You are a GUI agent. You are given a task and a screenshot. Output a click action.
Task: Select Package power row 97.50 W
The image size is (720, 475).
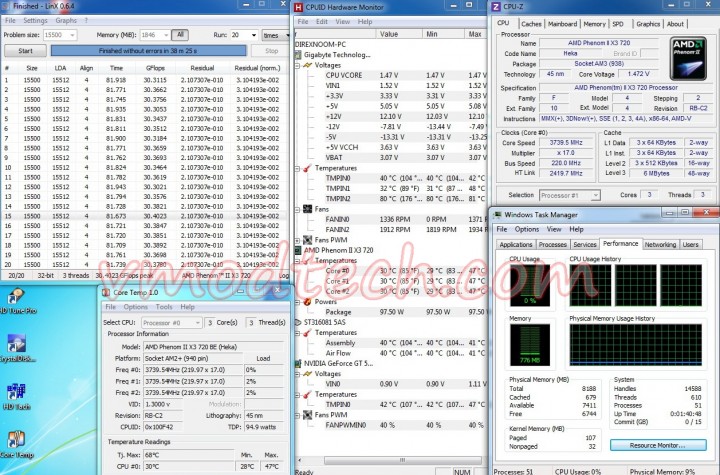point(390,312)
